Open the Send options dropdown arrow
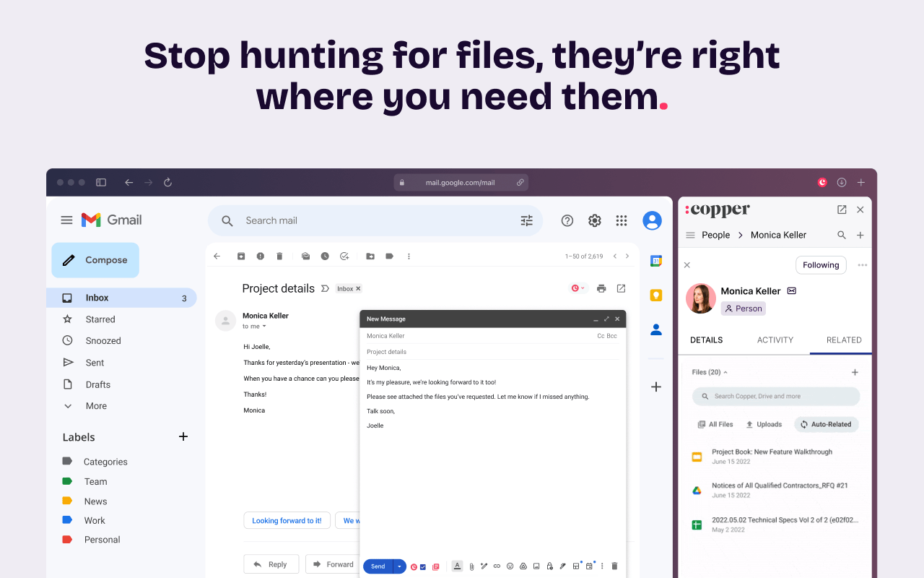Image resolution: width=924 pixels, height=578 pixels. coord(399,566)
